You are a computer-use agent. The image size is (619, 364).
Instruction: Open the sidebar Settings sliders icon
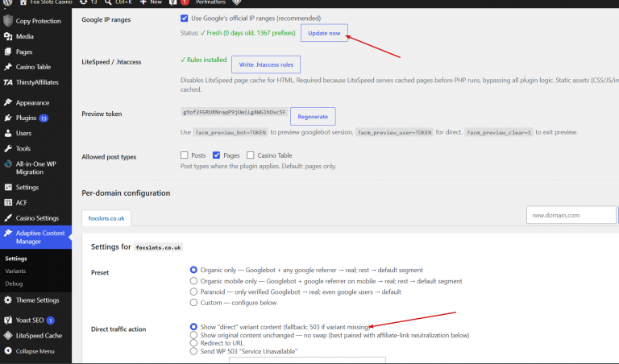8,188
